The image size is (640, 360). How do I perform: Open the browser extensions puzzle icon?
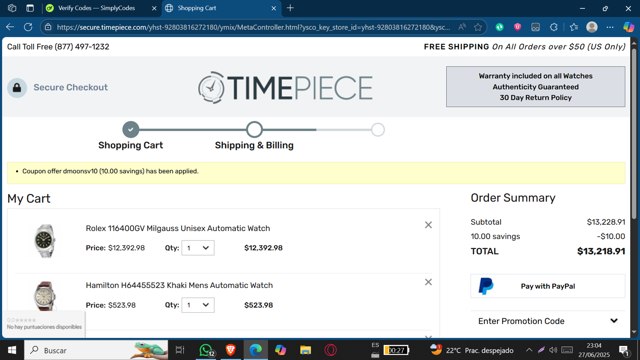pos(553,27)
